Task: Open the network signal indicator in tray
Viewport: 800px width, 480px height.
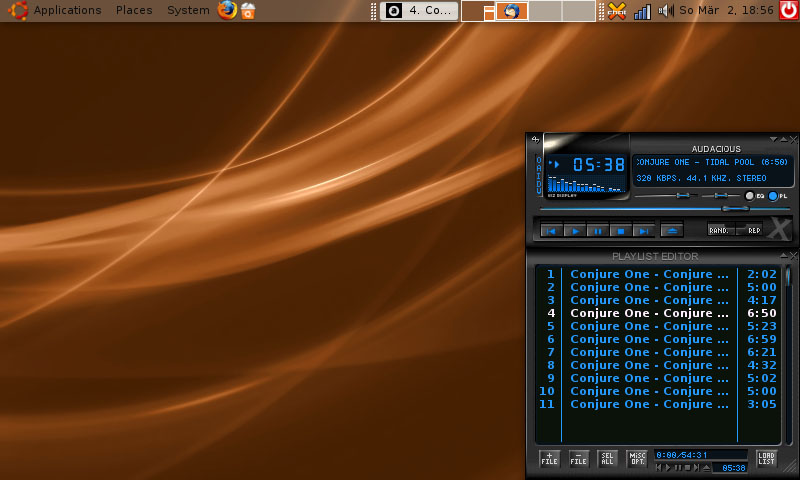Action: pos(642,11)
